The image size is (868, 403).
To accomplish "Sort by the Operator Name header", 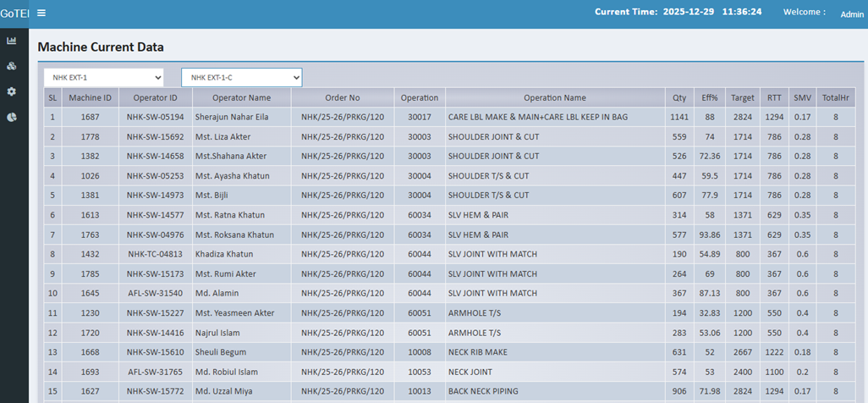I will coord(241,98).
